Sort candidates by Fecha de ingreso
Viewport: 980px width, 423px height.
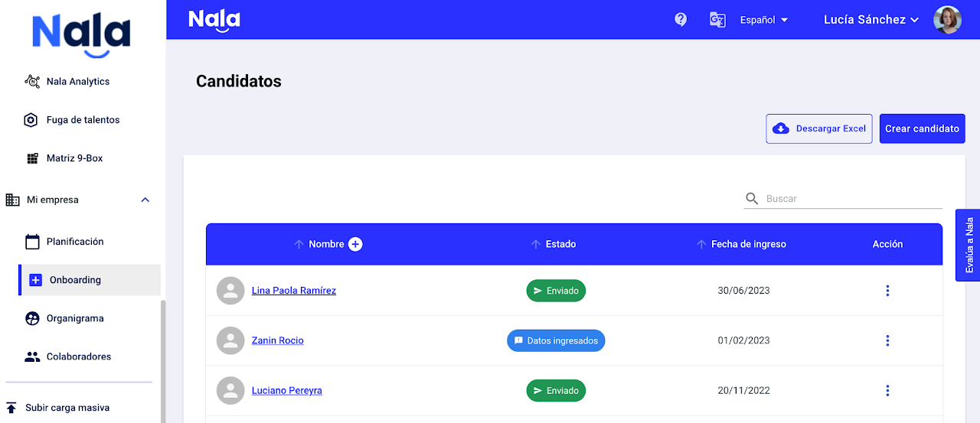click(x=748, y=244)
